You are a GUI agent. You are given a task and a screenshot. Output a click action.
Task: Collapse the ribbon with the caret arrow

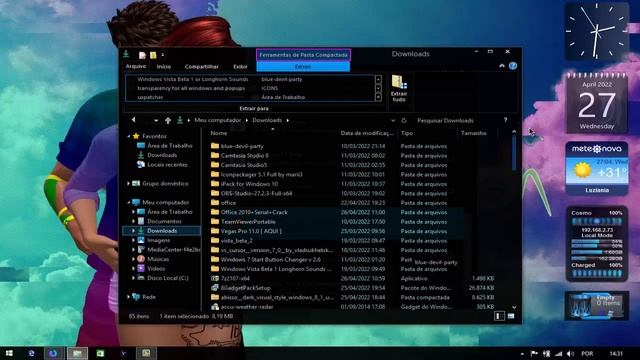[502, 66]
